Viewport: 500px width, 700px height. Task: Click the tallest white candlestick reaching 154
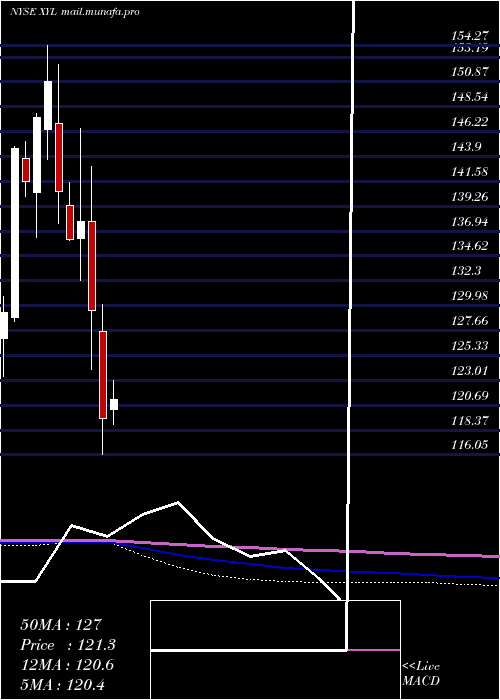(x=48, y=105)
